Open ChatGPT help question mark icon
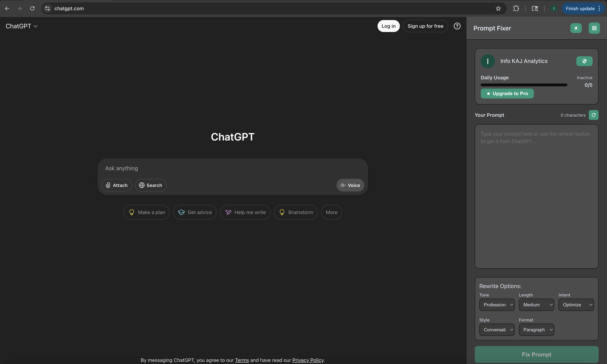The image size is (607, 364). point(457,26)
